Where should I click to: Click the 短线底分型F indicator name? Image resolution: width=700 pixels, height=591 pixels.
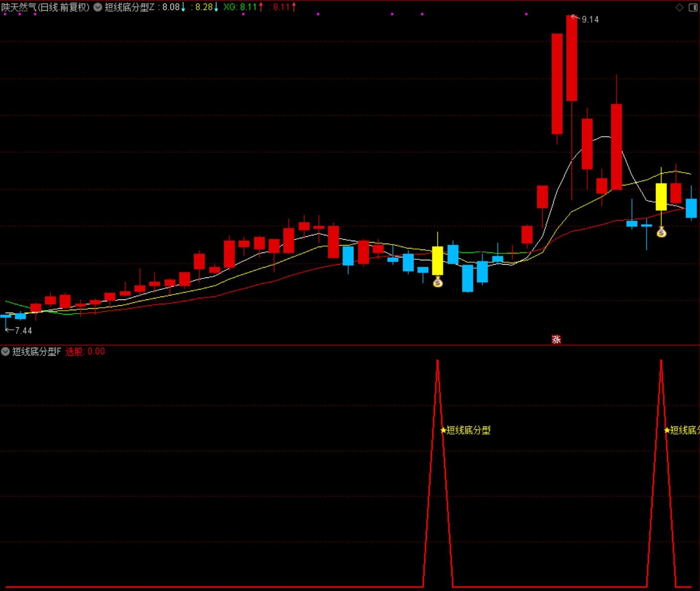tap(37, 351)
